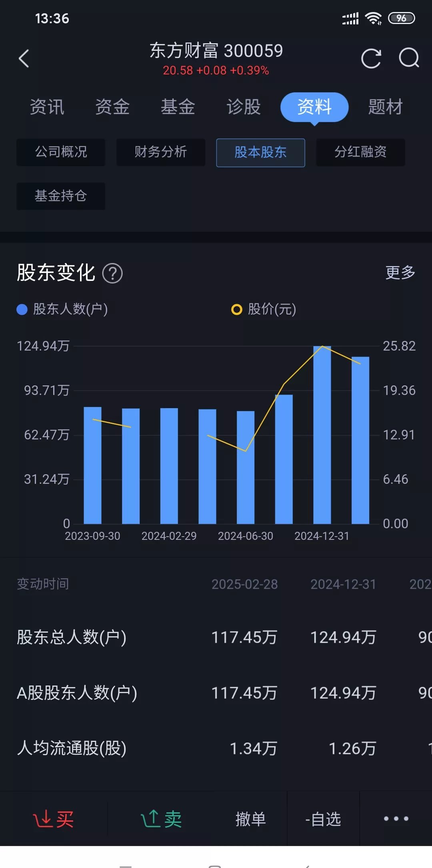The height and width of the screenshot is (868, 432).
Task: Tap the 2024-02-29 axis date label
Action: [x=169, y=536]
